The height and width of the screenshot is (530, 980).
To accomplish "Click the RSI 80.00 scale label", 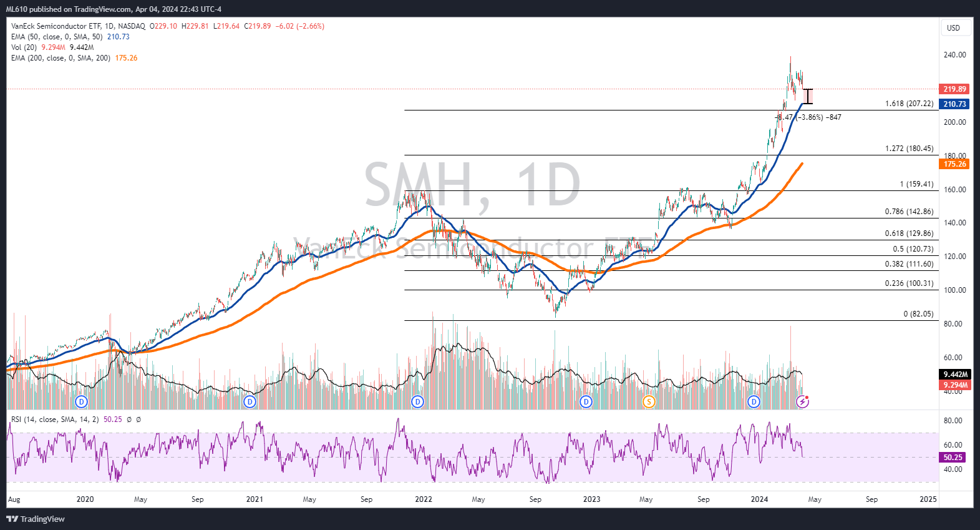I will coord(953,421).
